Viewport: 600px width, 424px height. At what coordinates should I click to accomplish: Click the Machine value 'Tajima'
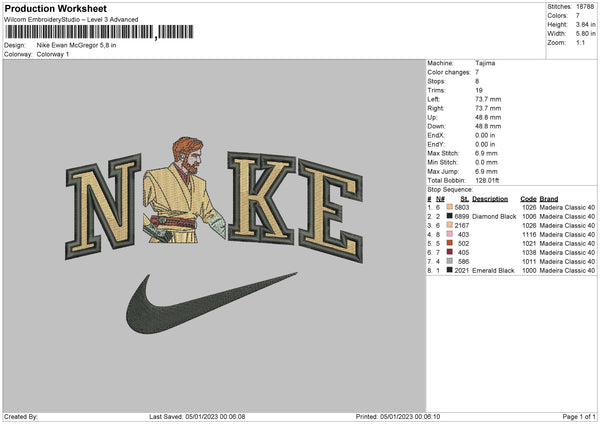(x=485, y=63)
